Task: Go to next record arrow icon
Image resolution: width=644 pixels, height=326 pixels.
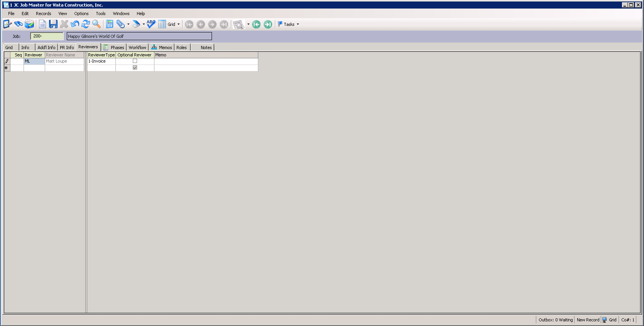Action: tap(212, 24)
